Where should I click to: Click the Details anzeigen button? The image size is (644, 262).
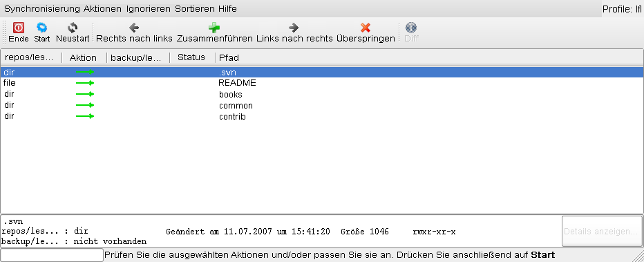coord(602,231)
